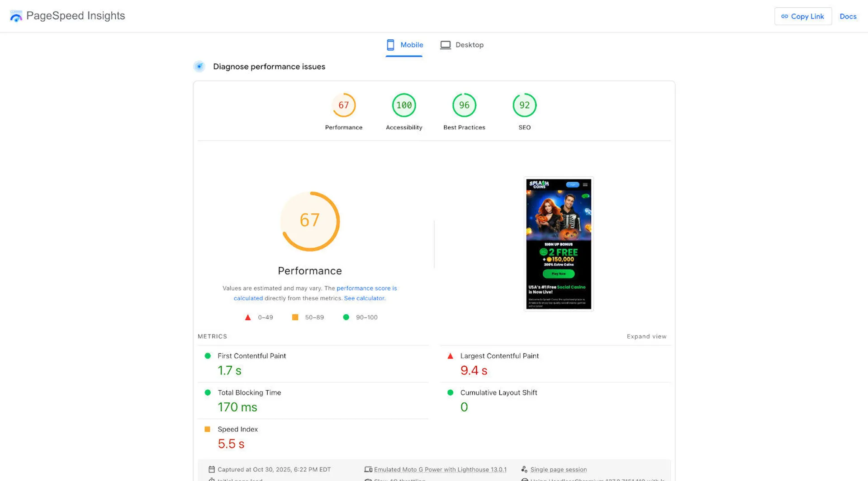Click the See calculator link
The height and width of the screenshot is (481, 868).
364,298
